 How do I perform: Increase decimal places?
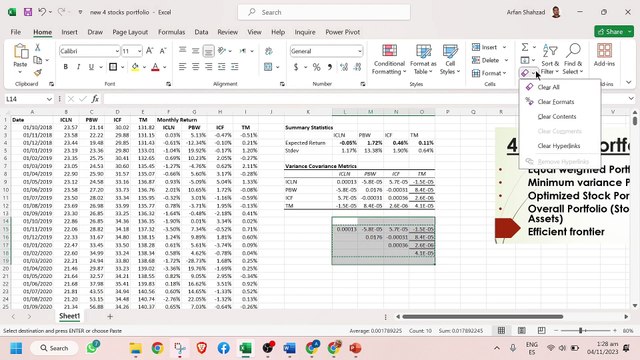(x=344, y=67)
